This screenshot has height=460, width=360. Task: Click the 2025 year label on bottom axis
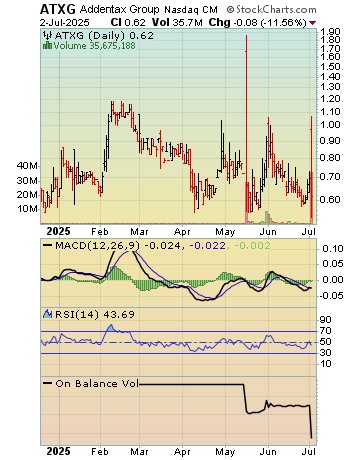coord(58,451)
